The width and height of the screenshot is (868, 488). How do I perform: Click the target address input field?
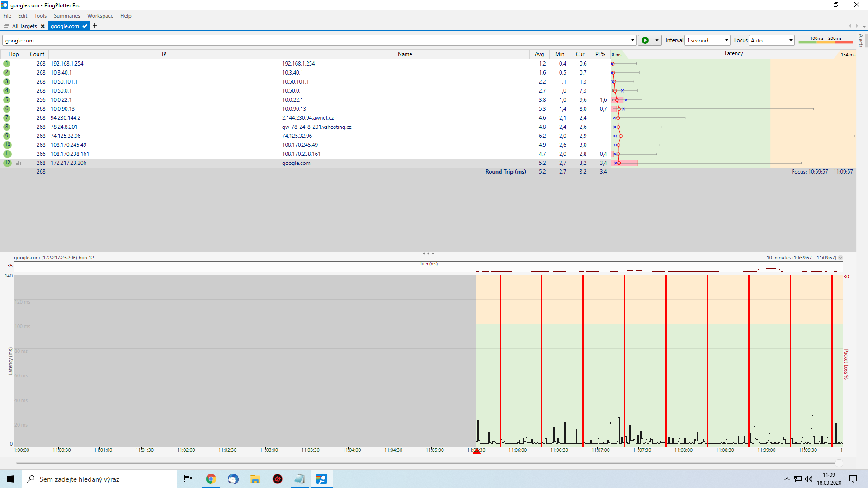click(x=316, y=40)
